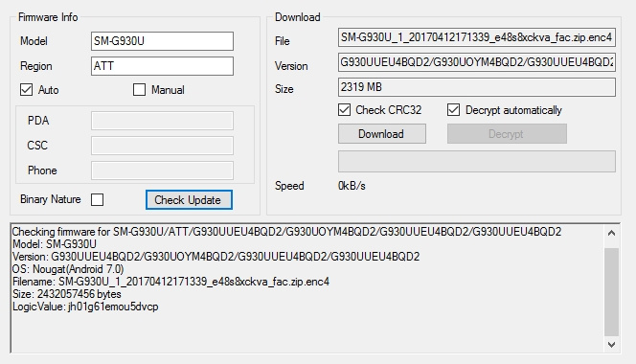Click the disabled Decrypt button

[x=507, y=134]
